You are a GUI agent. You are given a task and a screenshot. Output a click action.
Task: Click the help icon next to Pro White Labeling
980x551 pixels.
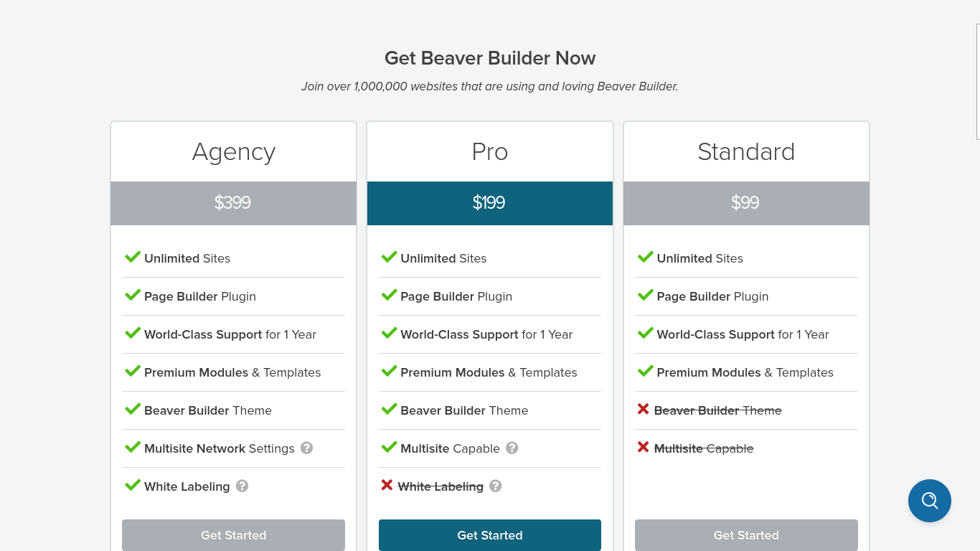[495, 486]
